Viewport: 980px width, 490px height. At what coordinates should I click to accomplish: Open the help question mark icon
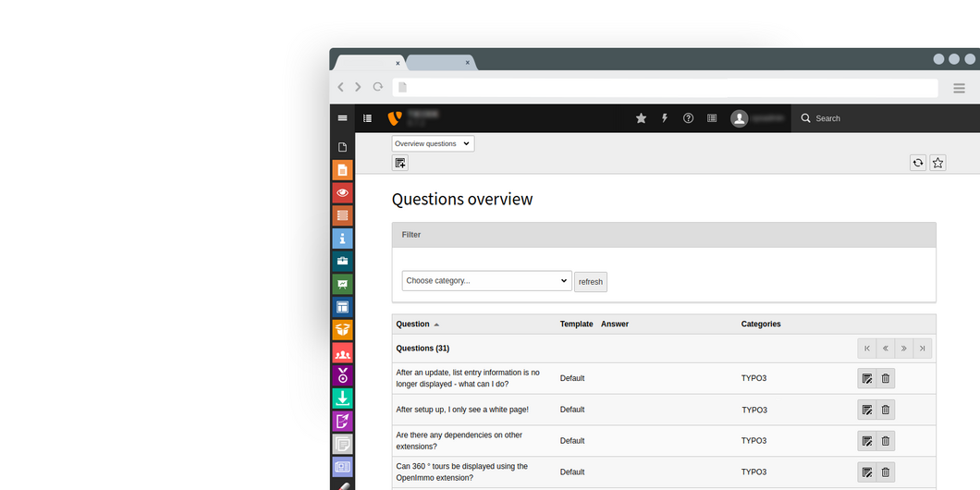(x=688, y=118)
